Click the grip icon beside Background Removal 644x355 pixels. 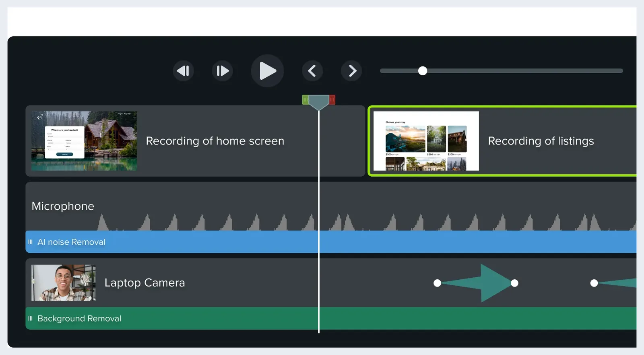click(x=30, y=318)
